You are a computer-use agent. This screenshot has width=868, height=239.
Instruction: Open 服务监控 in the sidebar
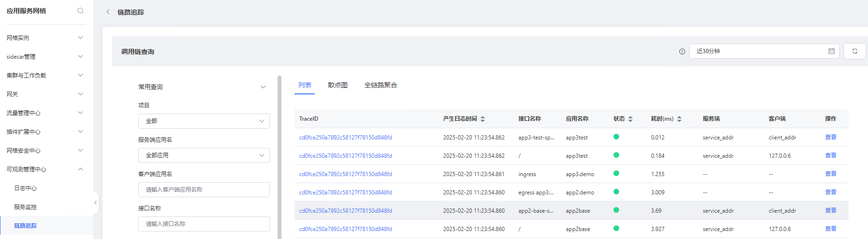(25, 207)
